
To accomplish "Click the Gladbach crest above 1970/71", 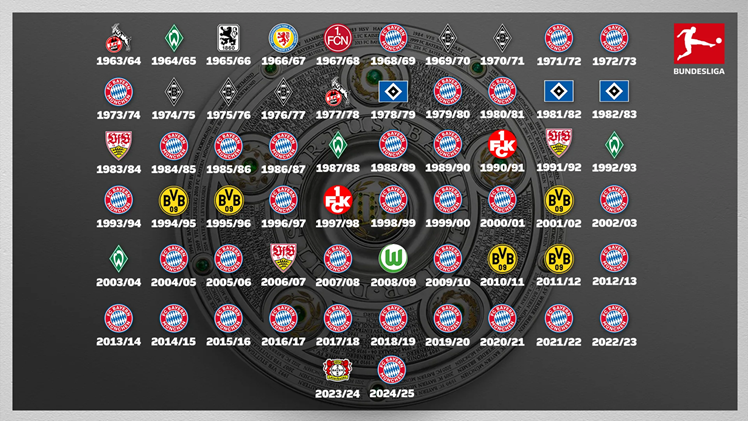I will 502,38.
